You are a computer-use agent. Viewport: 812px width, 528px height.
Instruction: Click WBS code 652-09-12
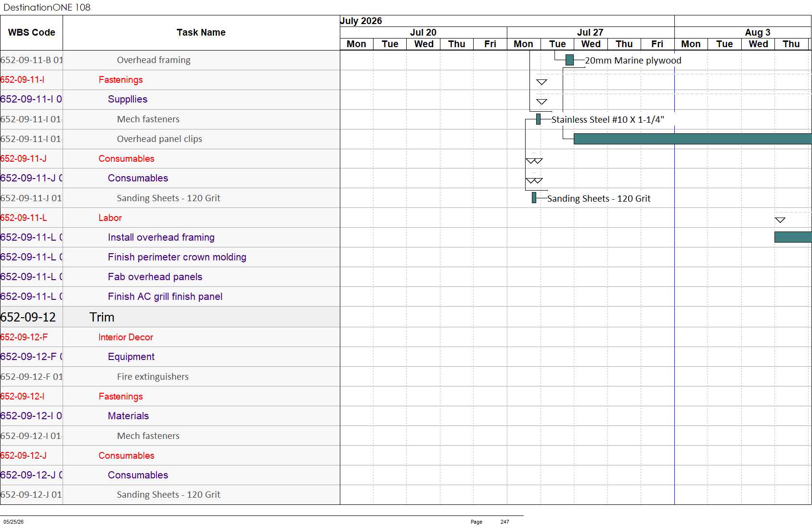coord(28,317)
